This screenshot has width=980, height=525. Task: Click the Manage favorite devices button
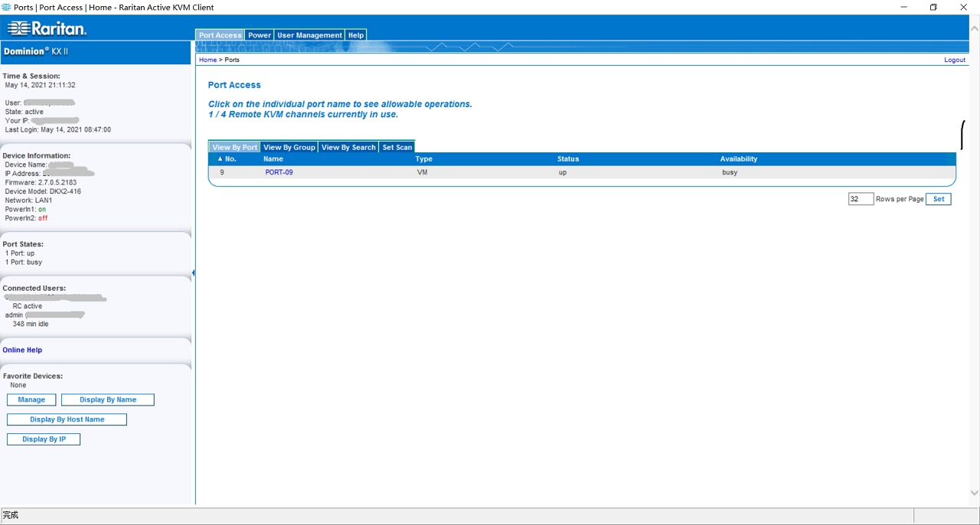point(31,399)
